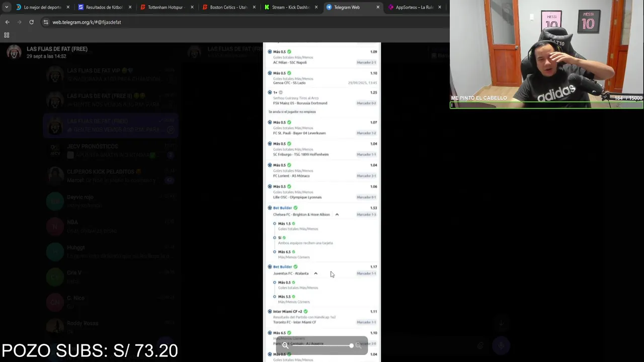This screenshot has width=644, height=362.
Task: Zoom in with the magnifier plus icon
Action: point(358,345)
